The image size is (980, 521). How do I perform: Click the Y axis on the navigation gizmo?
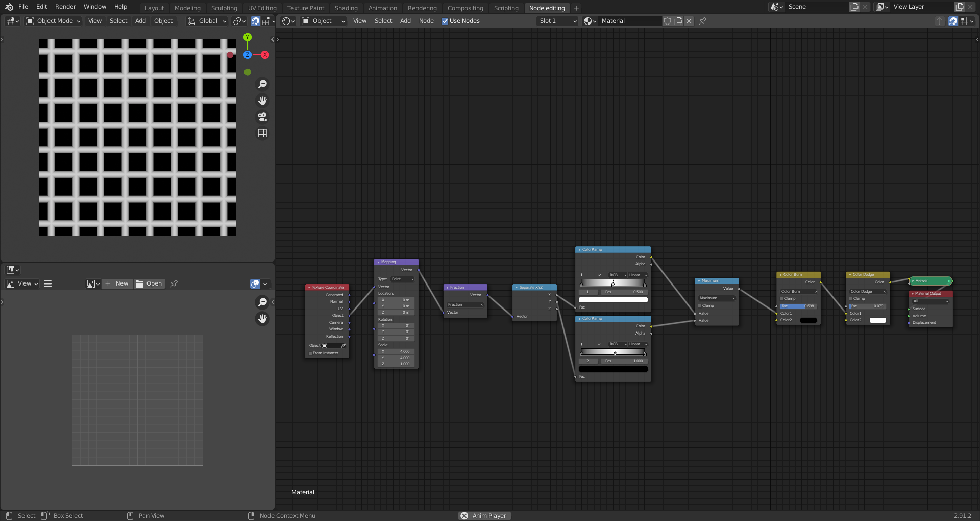tap(248, 37)
